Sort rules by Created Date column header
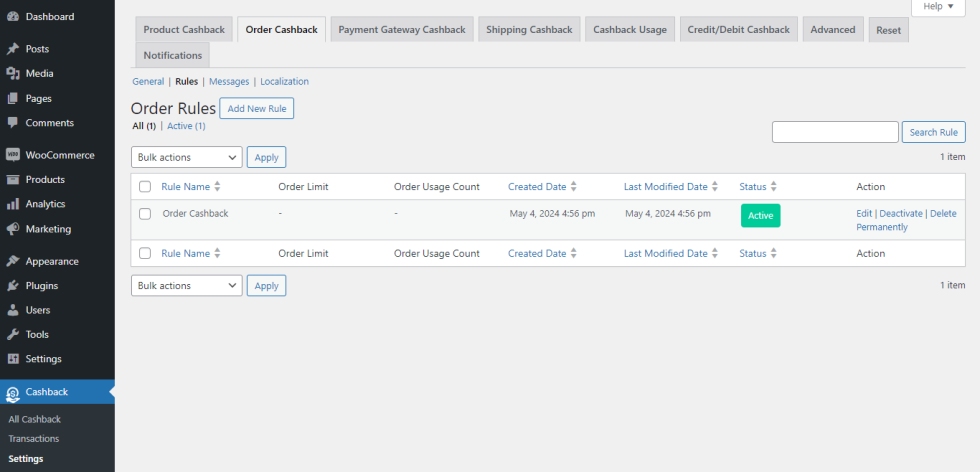This screenshot has width=980, height=472. pos(537,187)
